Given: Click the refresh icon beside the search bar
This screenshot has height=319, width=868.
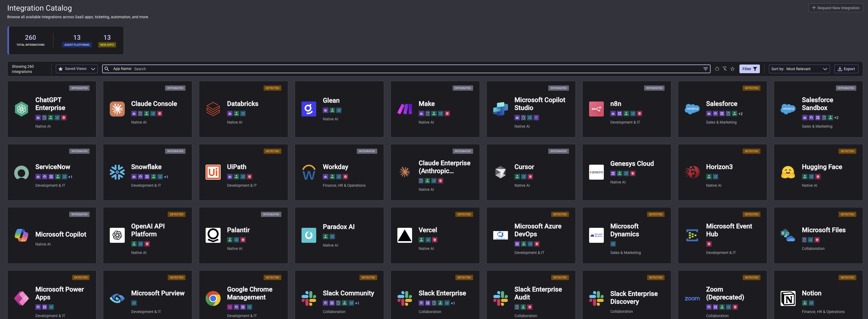Looking at the screenshot, I should click(717, 69).
